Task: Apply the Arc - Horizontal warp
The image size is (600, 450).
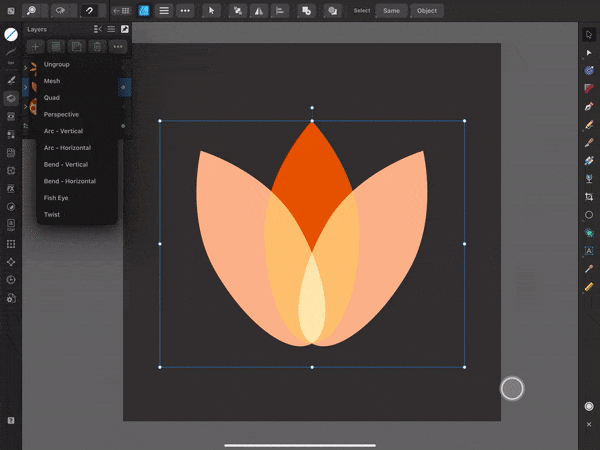Action: pos(67,148)
